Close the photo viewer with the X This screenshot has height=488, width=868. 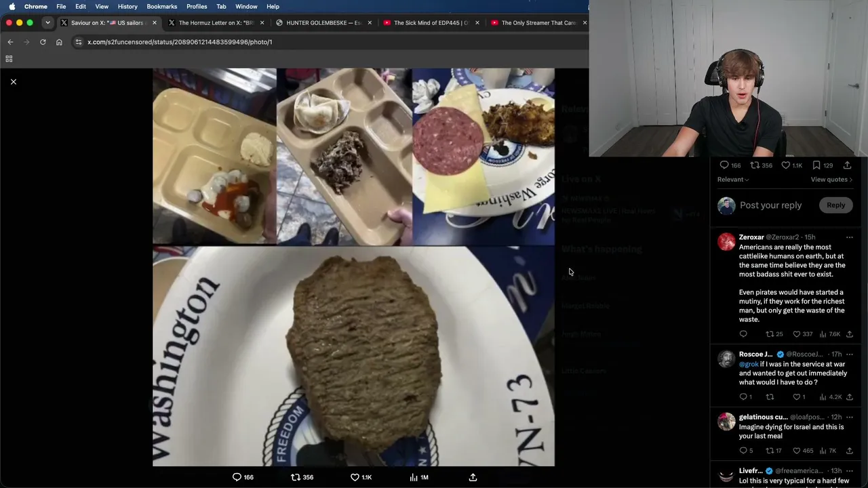point(13,82)
